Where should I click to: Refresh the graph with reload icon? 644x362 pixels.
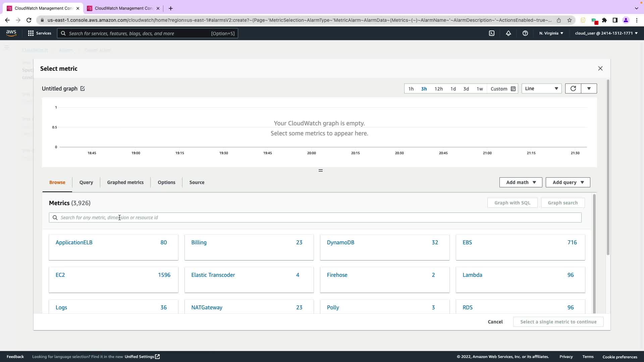coord(573,88)
